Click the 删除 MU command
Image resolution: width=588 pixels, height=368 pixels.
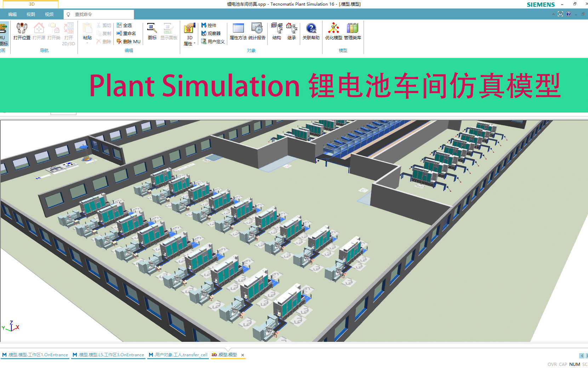pos(129,42)
